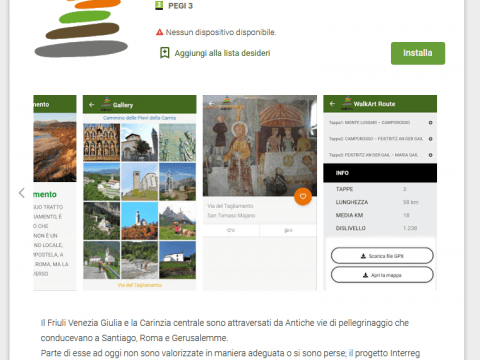Click the TAPPE row in INFO
Screen dimensions: 480x360
[380, 189]
